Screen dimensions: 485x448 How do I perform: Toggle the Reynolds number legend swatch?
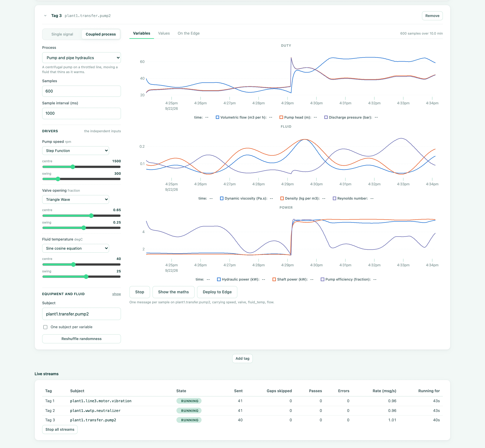click(x=334, y=198)
